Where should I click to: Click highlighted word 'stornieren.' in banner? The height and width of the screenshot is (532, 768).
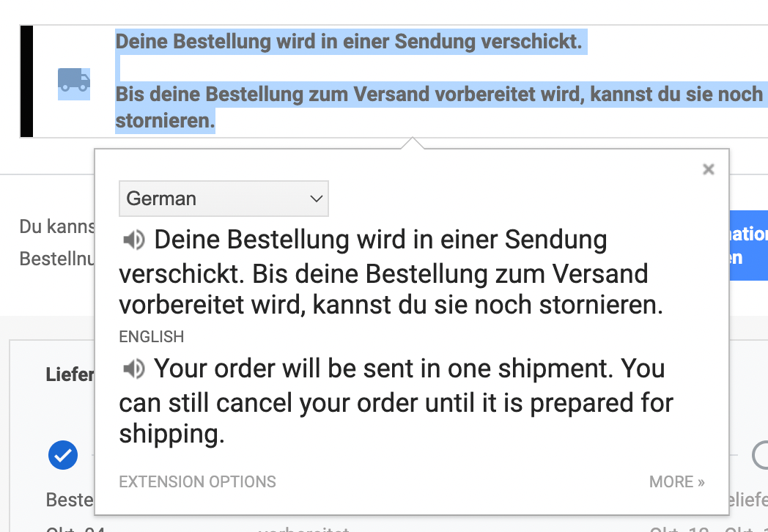tap(166, 120)
